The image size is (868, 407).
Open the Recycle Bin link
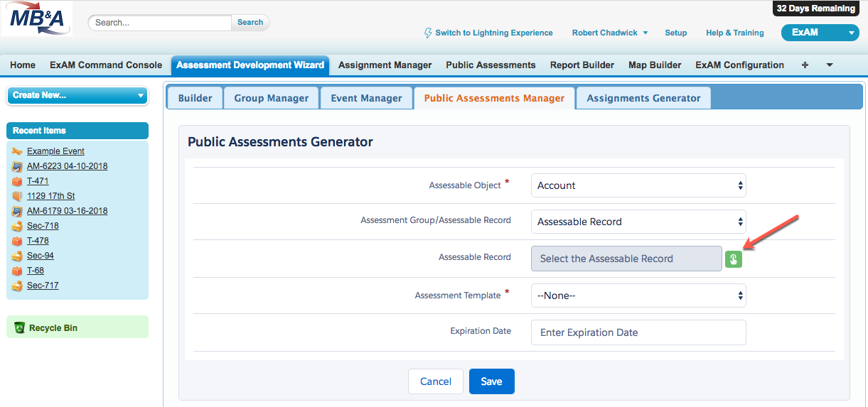tap(53, 328)
